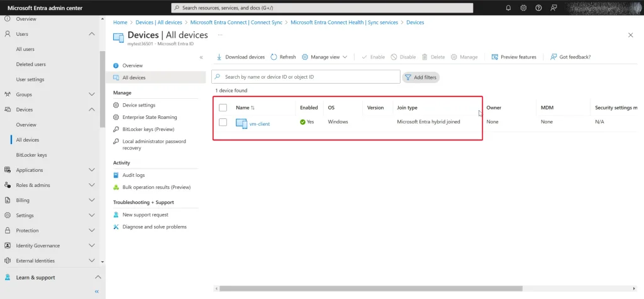Expand the Applications section

tap(92, 170)
